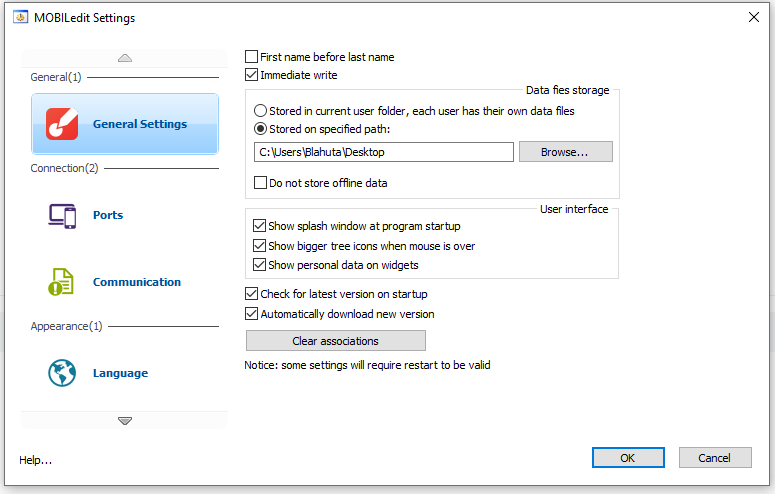775x494 pixels.
Task: Click the Browse... button
Action: click(565, 152)
